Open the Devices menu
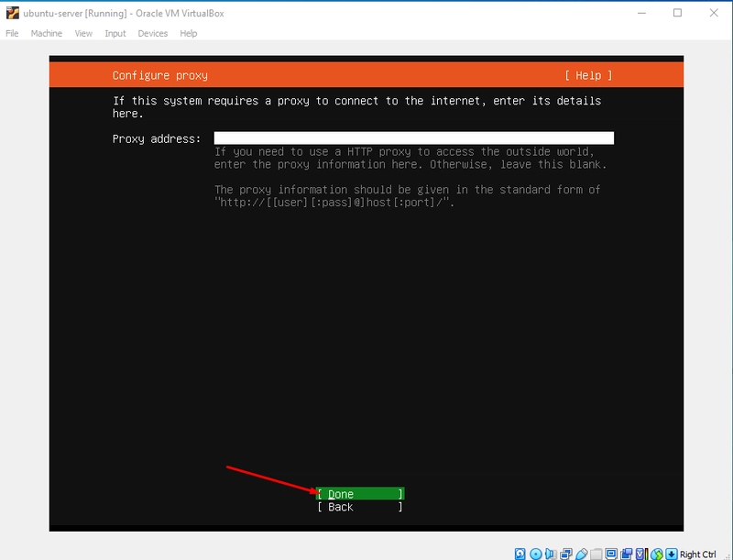The height and width of the screenshot is (560, 733). click(153, 33)
